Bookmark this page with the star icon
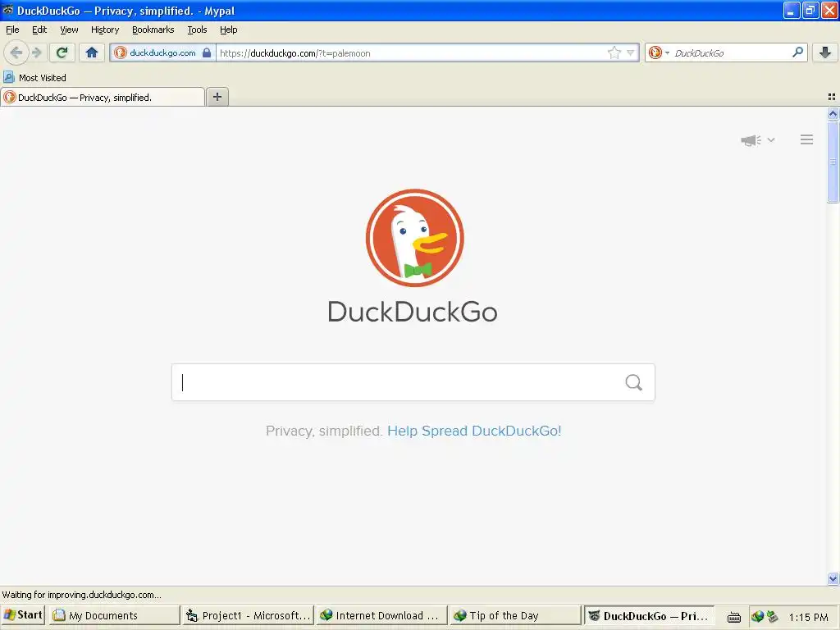Image resolution: width=840 pixels, height=630 pixels. tap(614, 52)
